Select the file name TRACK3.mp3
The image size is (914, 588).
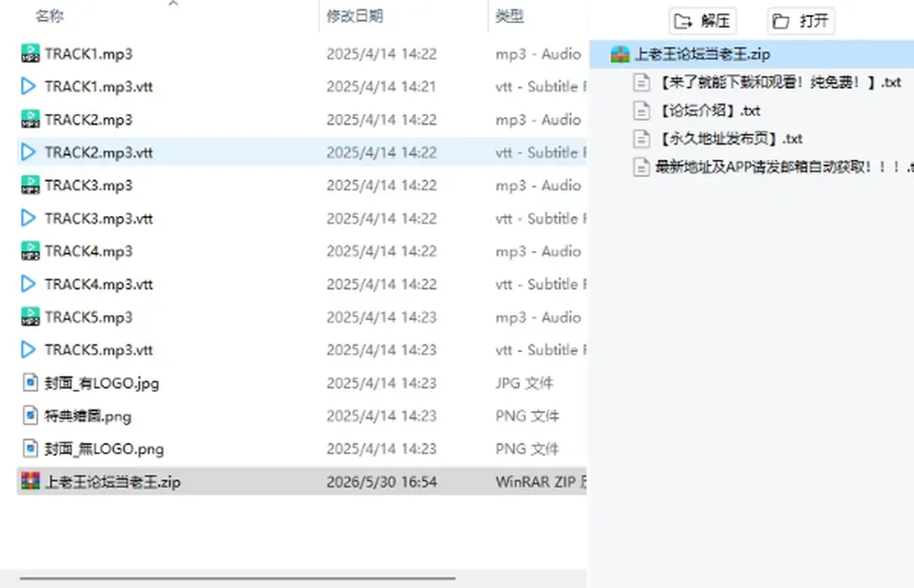89,186
